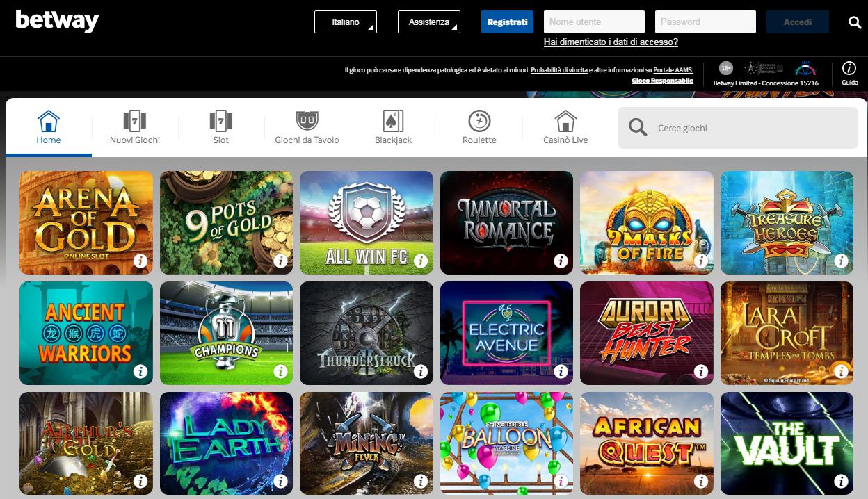Expand the Assistenza dropdown menu

coord(428,22)
